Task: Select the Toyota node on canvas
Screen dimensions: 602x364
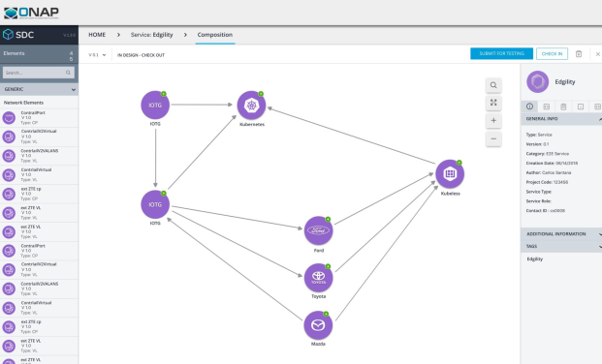Action: 318,278
